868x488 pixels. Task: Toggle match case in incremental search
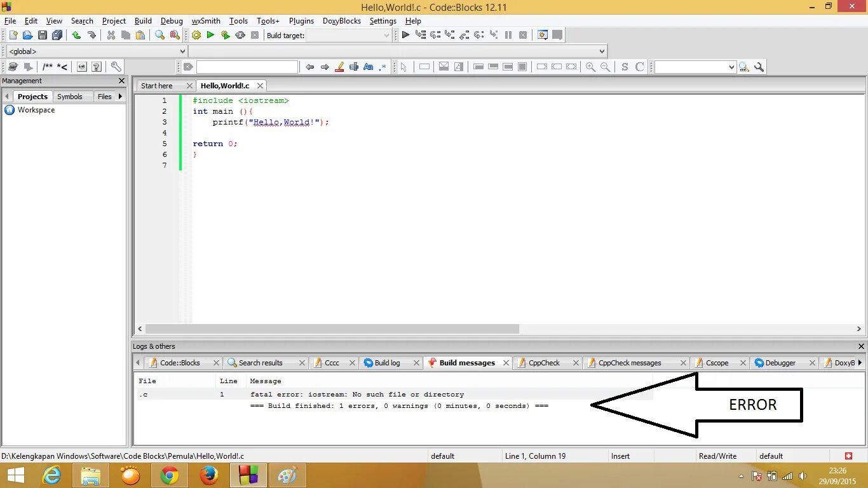pos(369,67)
